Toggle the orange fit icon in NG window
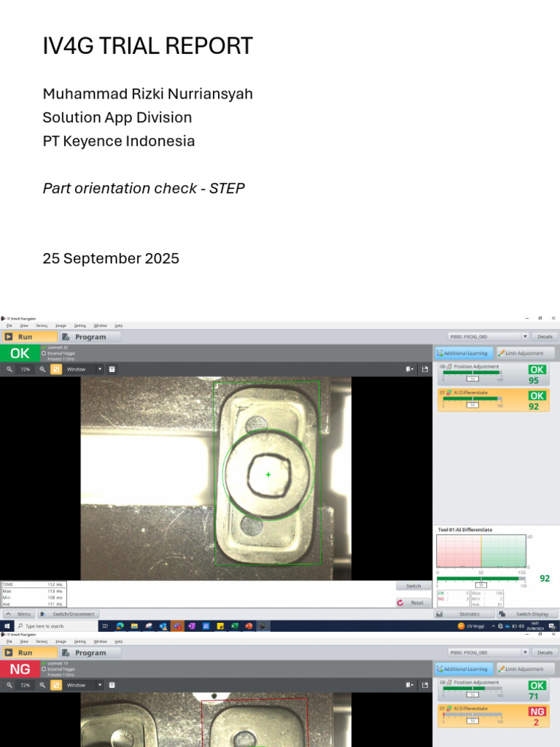 (56, 685)
